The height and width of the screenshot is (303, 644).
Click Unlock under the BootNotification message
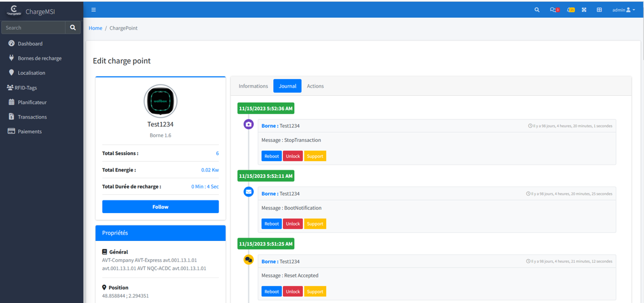click(x=293, y=224)
